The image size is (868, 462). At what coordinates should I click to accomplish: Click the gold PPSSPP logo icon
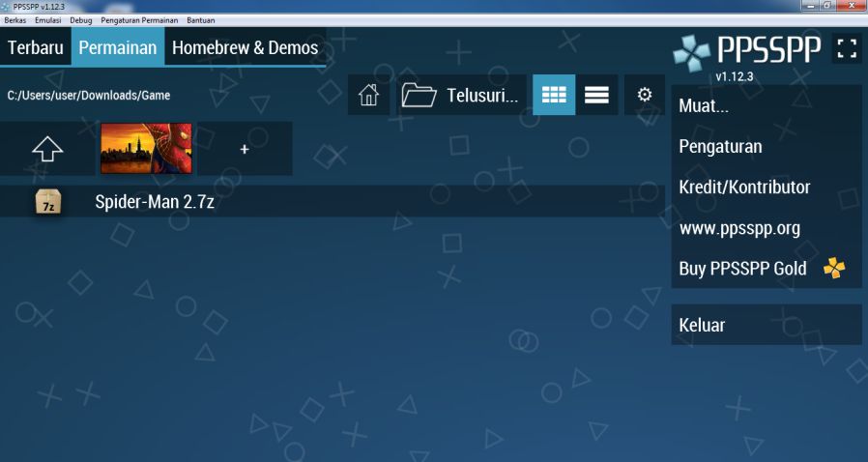tap(834, 269)
